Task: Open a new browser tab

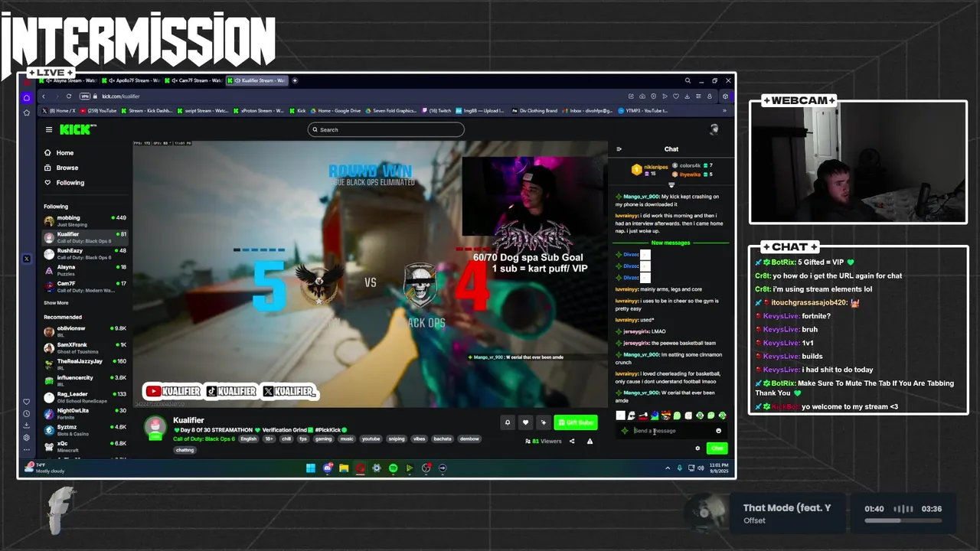Action: 295,80
